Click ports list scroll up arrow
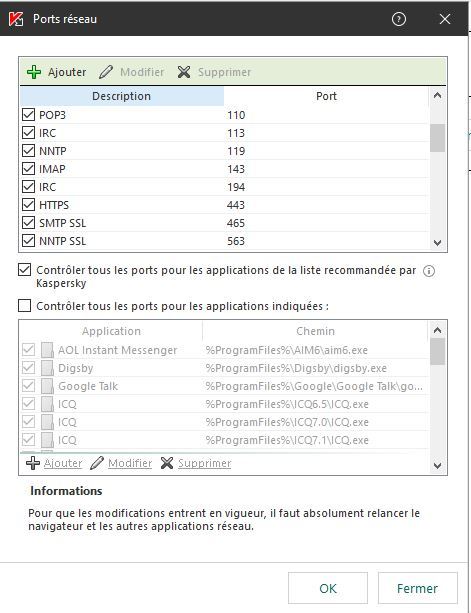Image resolution: width=471 pixels, height=613 pixels. point(437,95)
